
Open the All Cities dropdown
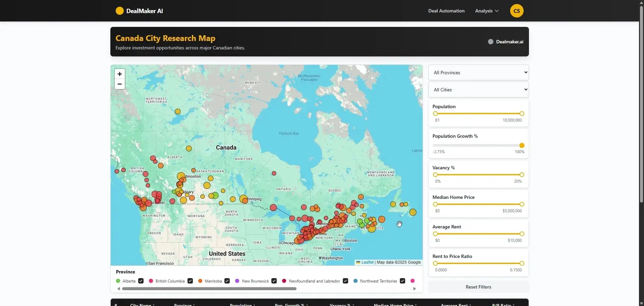pyautogui.click(x=478, y=90)
